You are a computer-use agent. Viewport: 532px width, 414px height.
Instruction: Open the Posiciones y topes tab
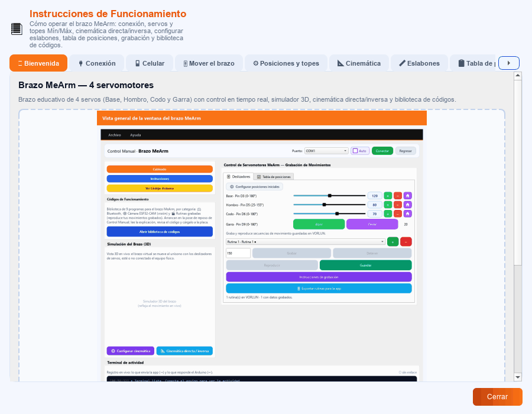pyautogui.click(x=286, y=63)
